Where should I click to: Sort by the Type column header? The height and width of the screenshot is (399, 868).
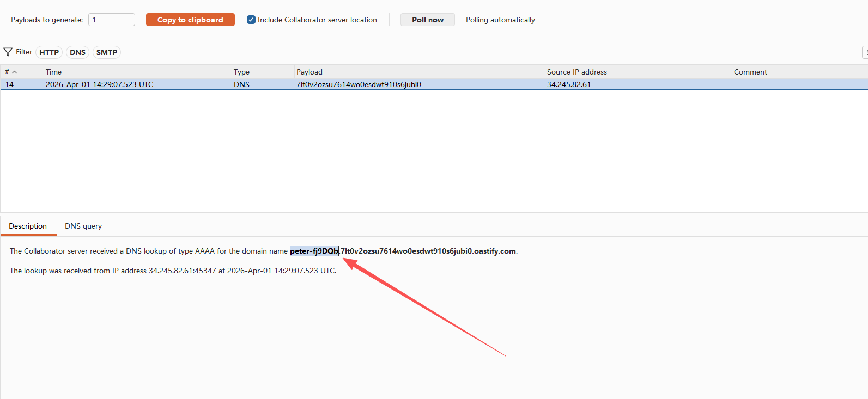(x=241, y=72)
